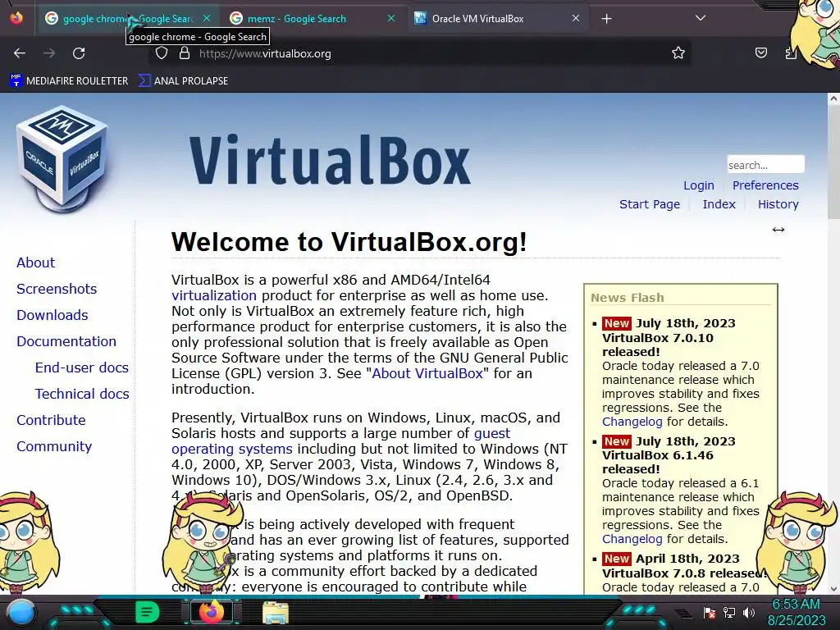Switch to google chrome - Google Search tab
The height and width of the screenshot is (630, 840).
click(x=127, y=19)
